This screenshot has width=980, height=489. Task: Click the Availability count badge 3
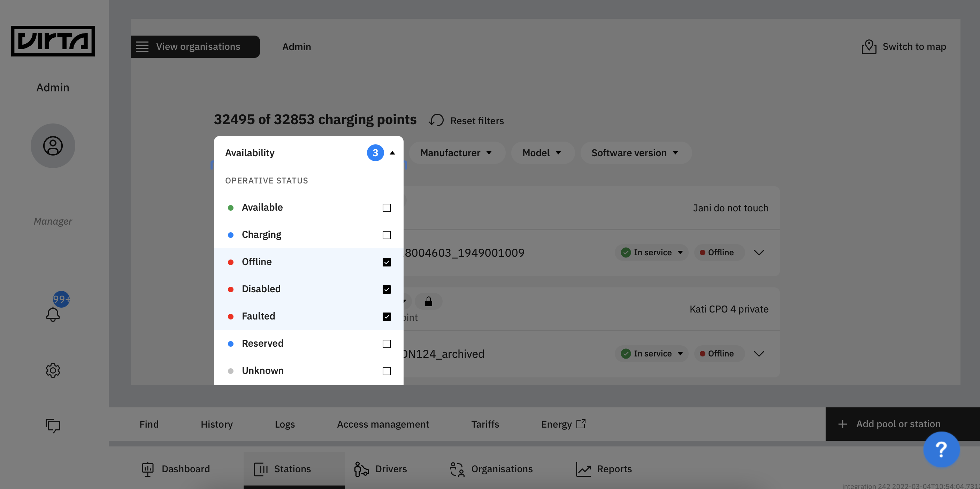pyautogui.click(x=375, y=153)
